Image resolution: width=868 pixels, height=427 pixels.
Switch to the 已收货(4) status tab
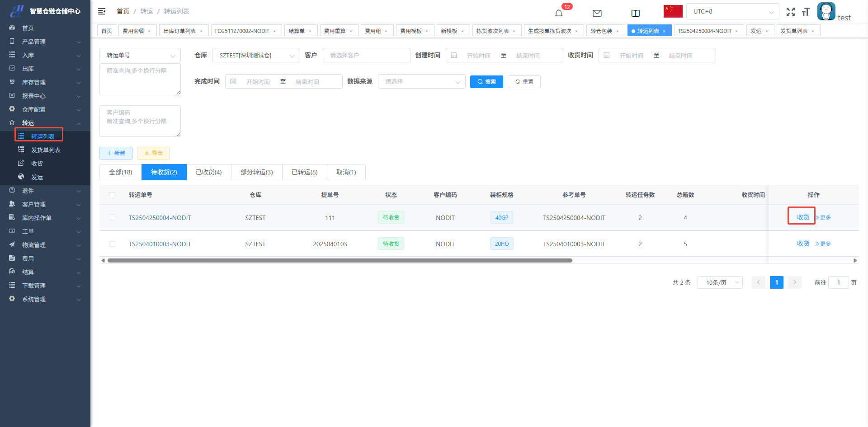coord(208,172)
